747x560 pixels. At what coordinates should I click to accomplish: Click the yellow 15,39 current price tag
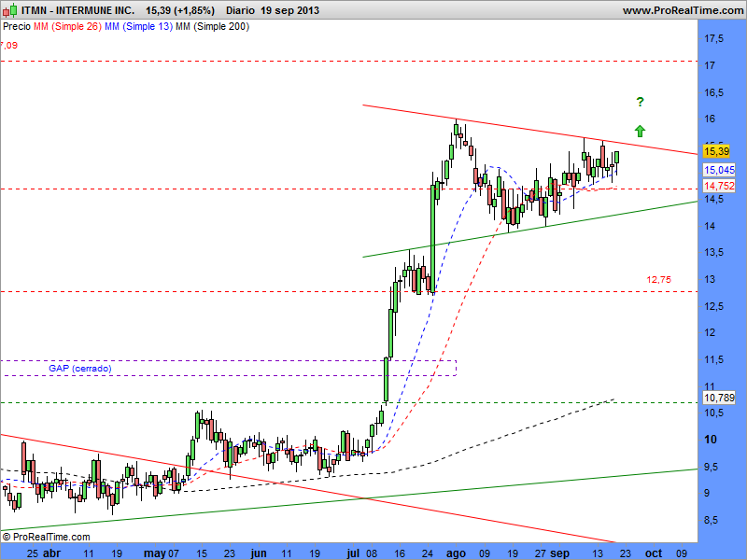click(716, 151)
